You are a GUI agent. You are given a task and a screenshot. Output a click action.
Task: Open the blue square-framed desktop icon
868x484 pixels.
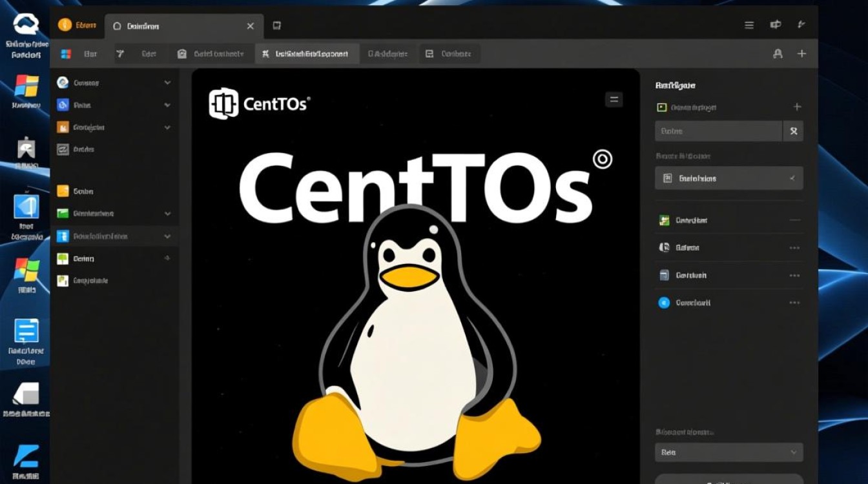click(x=26, y=207)
